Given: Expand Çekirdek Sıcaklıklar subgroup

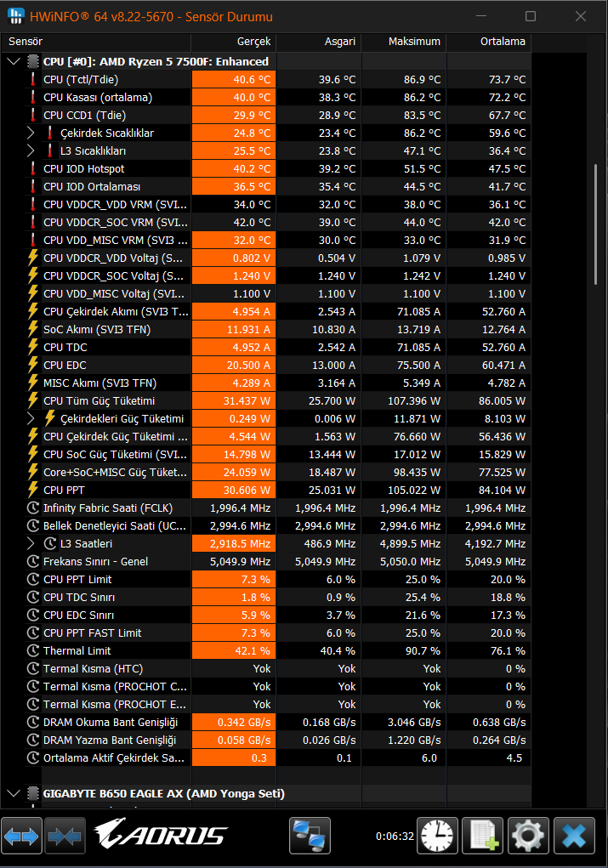Looking at the screenshot, I should [x=31, y=133].
